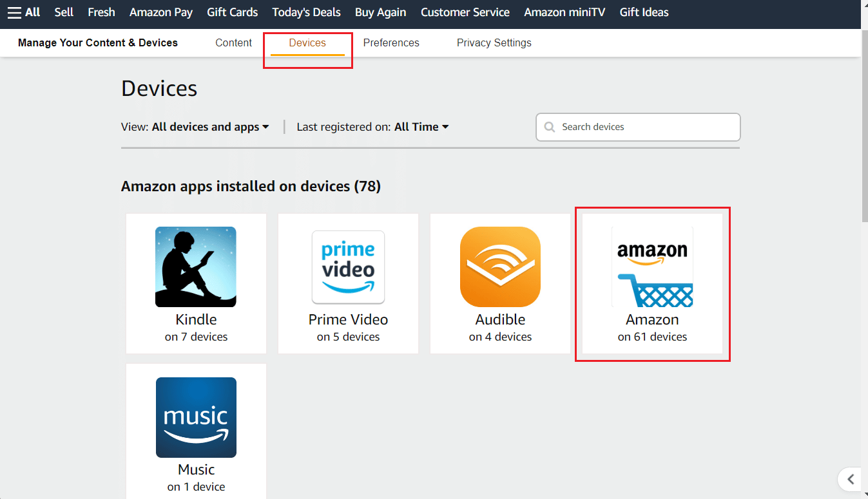This screenshot has width=868, height=499.
Task: Open the Privacy Settings tab
Action: pos(494,42)
